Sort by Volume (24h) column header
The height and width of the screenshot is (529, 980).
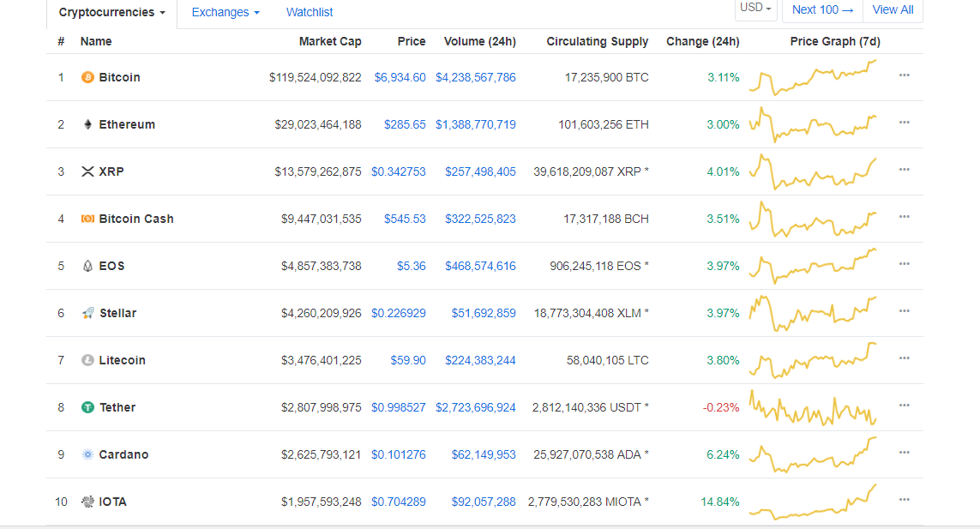point(480,41)
